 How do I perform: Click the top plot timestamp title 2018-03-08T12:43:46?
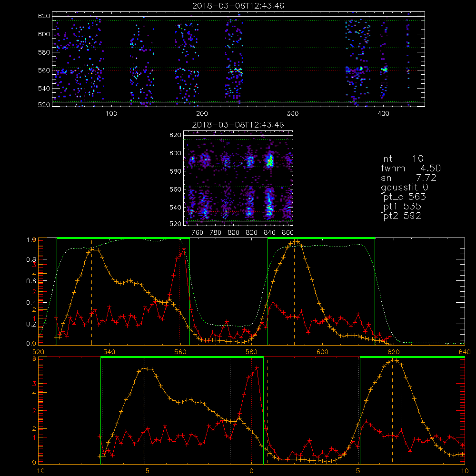238,6
